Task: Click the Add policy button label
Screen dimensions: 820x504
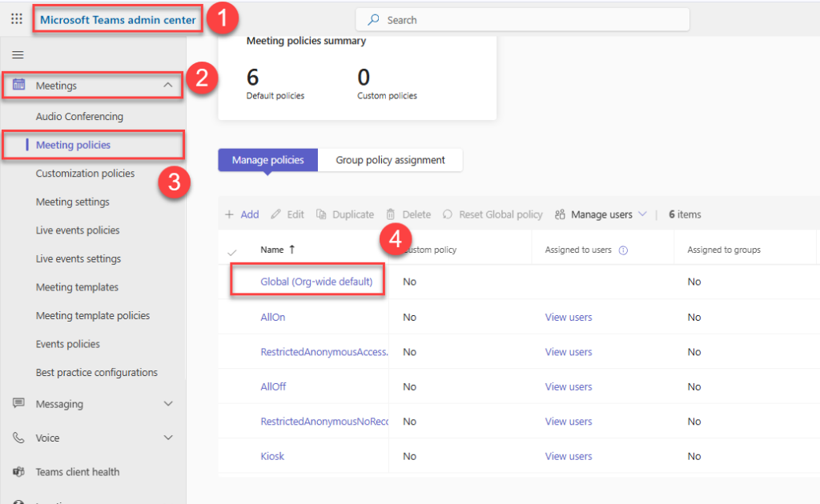Action: pyautogui.click(x=250, y=214)
